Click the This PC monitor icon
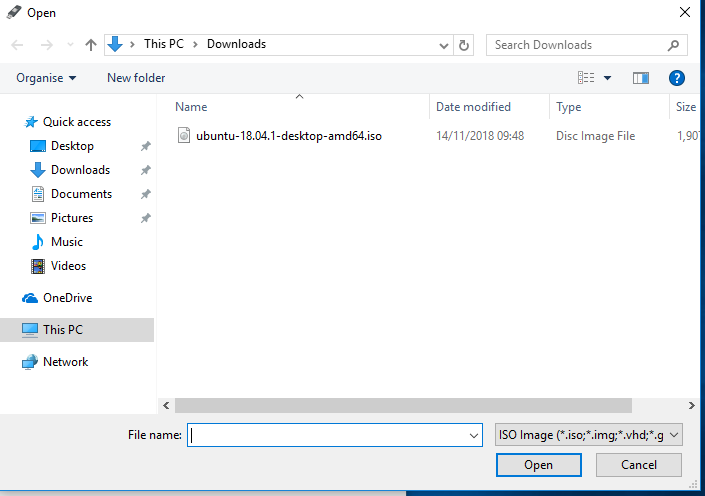This screenshot has width=705, height=496. 30,330
